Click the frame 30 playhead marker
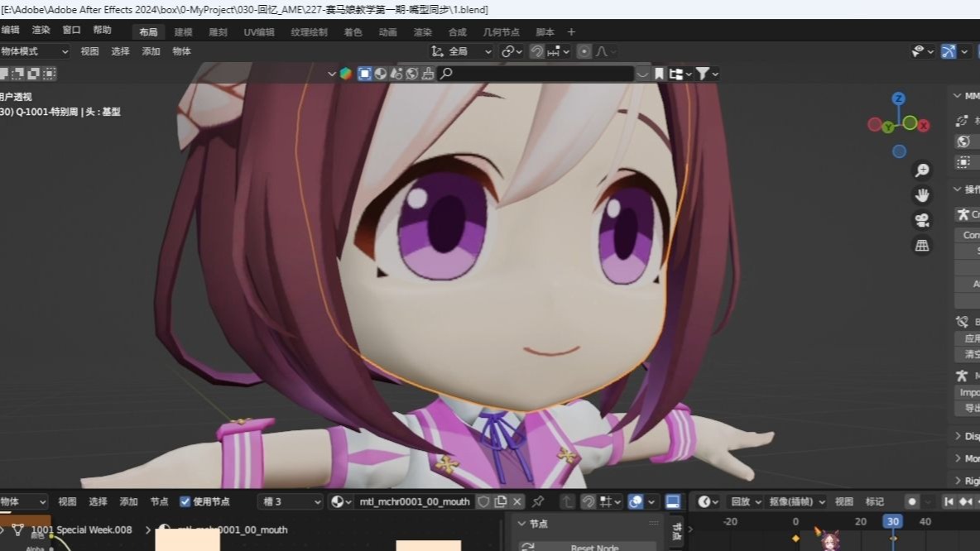The width and height of the screenshot is (980, 551). tap(892, 521)
